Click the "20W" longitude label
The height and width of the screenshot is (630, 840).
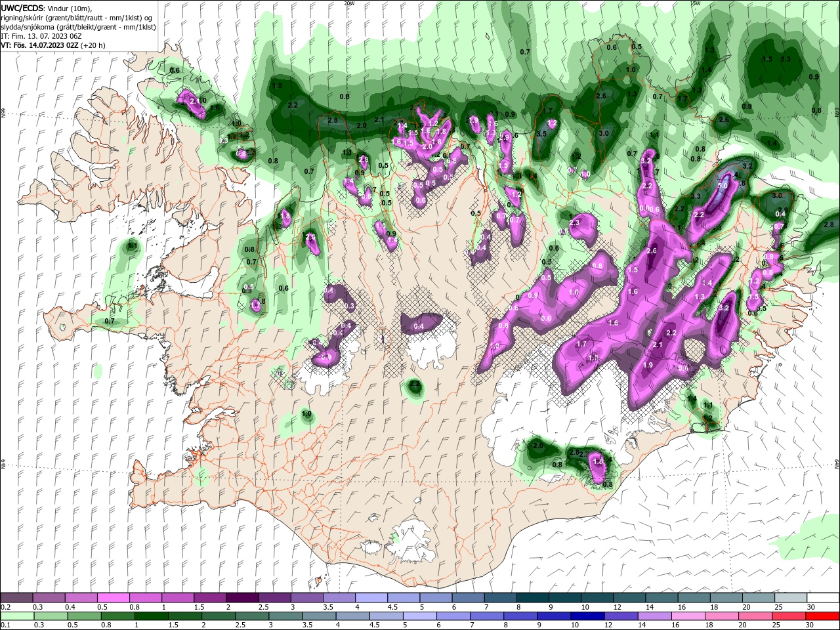coord(349,3)
